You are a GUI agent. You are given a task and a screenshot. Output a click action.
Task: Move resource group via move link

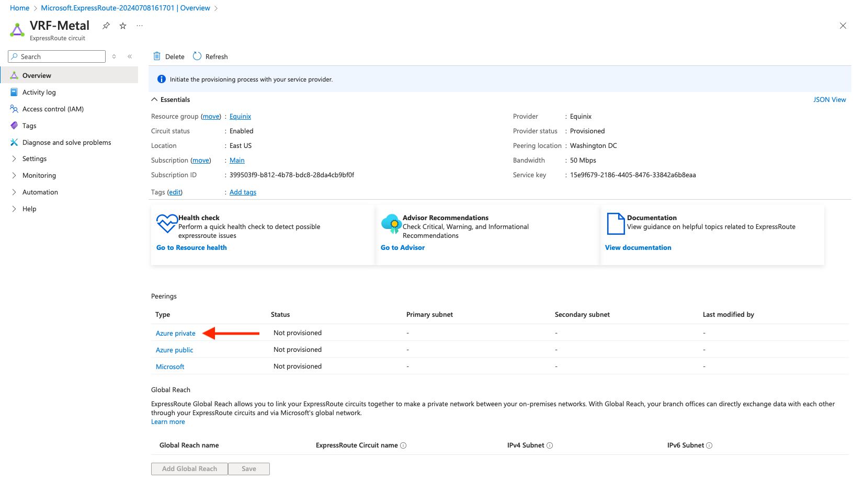pyautogui.click(x=211, y=117)
